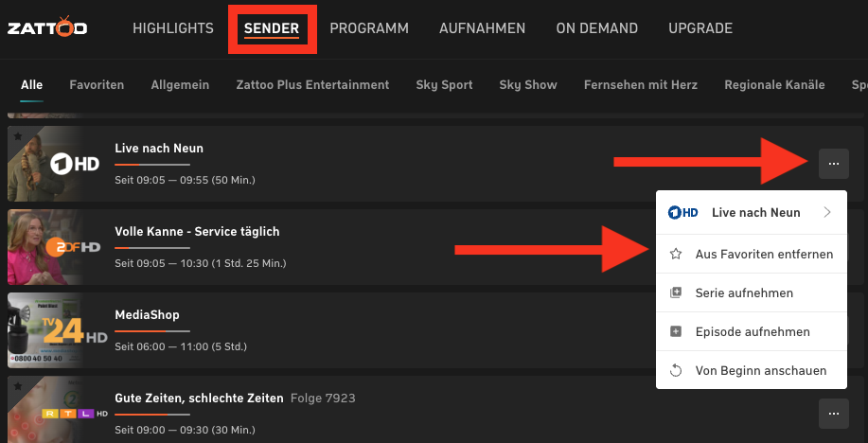Toggle favorite star on RTL HD thumbnail

(x=18, y=386)
